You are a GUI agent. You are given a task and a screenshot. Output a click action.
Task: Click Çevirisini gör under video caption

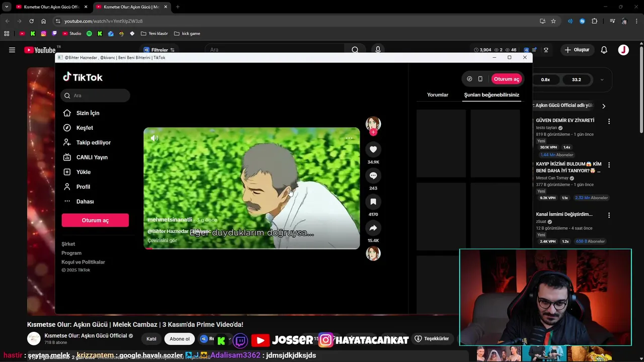[x=162, y=240]
